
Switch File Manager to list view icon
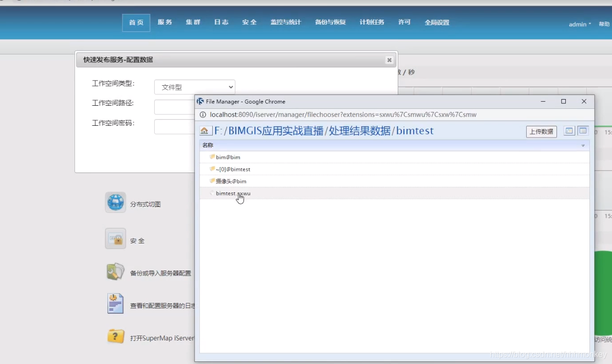click(583, 131)
